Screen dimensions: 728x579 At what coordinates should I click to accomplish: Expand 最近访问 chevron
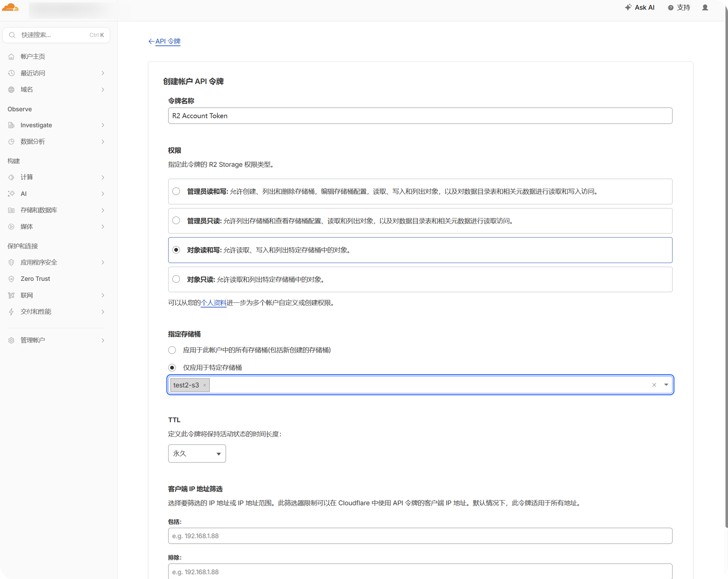(103, 73)
